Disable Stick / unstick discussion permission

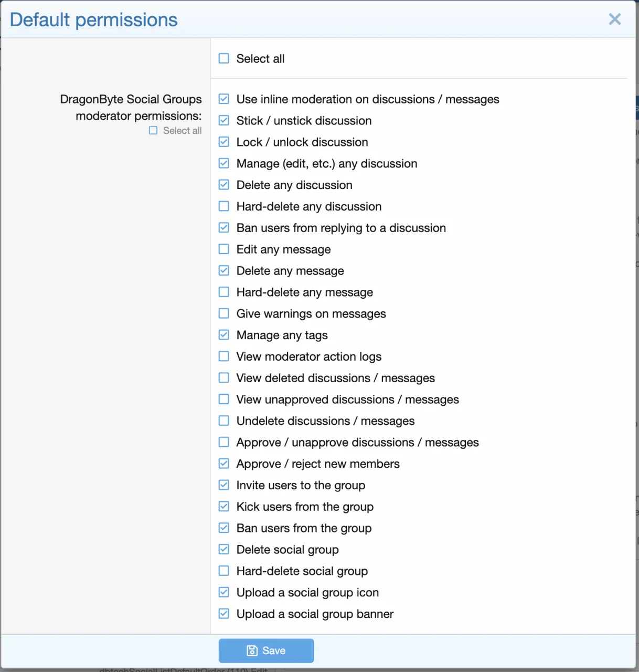click(224, 121)
